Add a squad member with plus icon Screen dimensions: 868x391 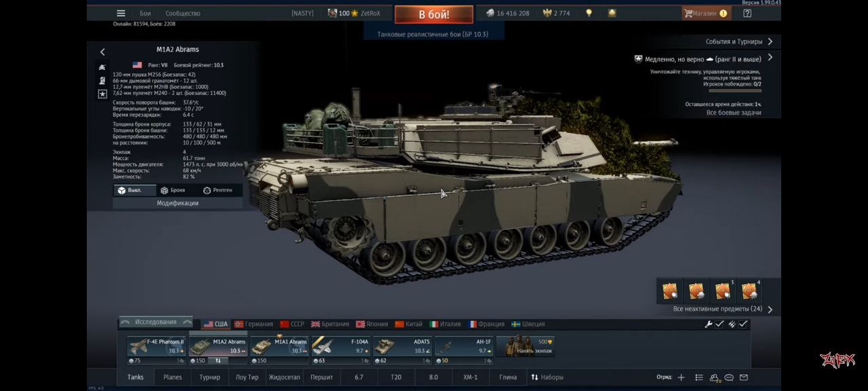click(681, 377)
